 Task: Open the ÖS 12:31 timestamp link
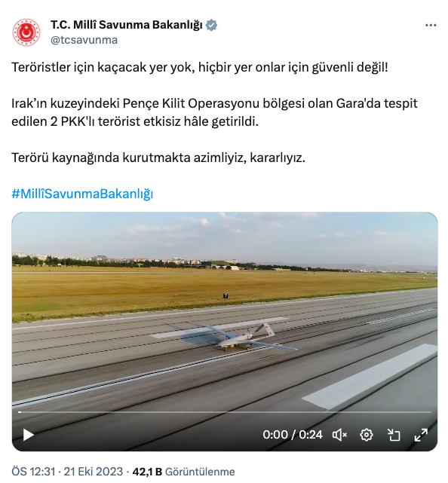click(x=34, y=472)
